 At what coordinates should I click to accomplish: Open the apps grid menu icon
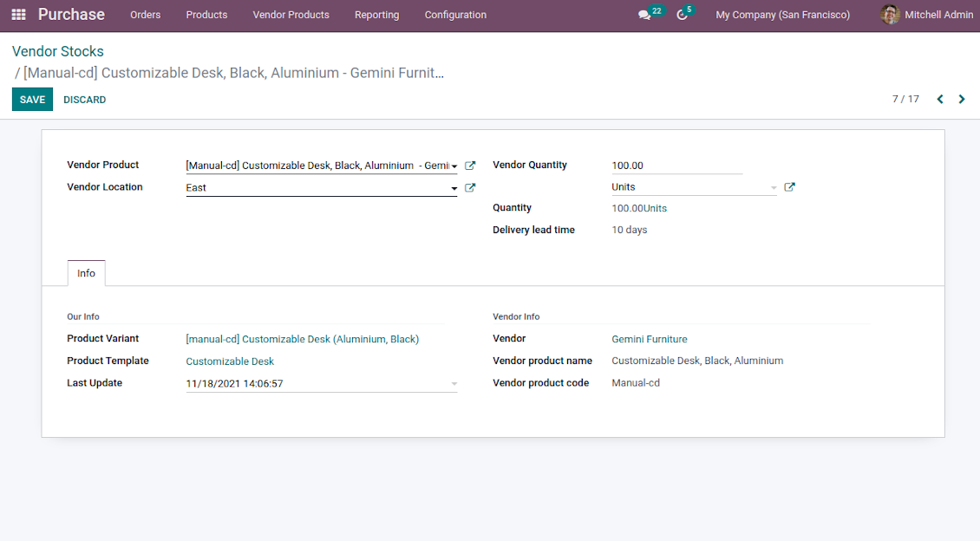18,15
